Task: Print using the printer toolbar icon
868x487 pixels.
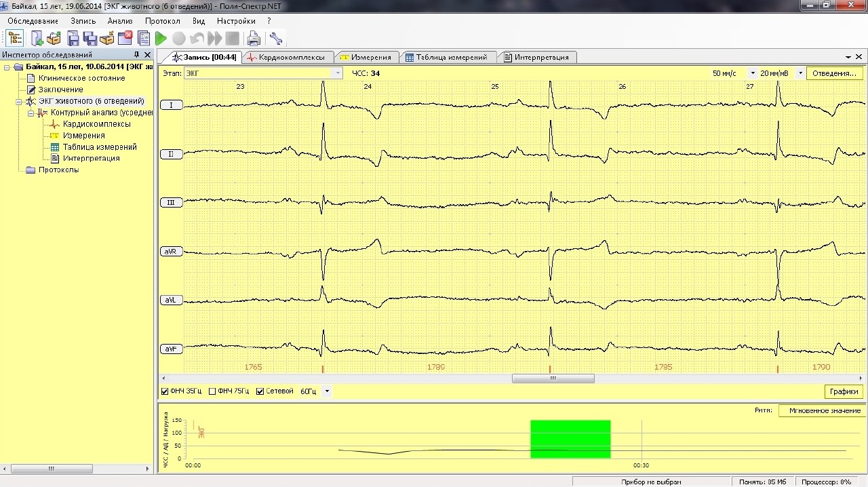Action: tap(254, 39)
